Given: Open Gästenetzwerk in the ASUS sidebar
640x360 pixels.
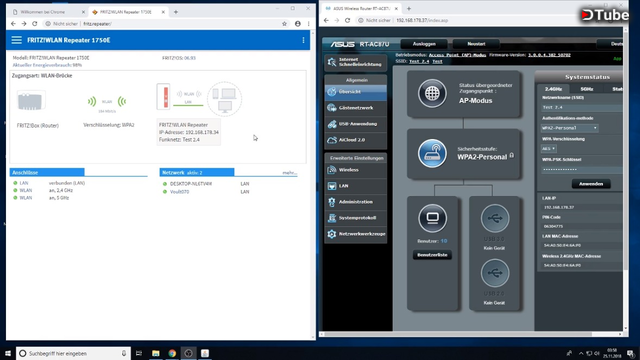Looking at the screenshot, I should pos(356,108).
